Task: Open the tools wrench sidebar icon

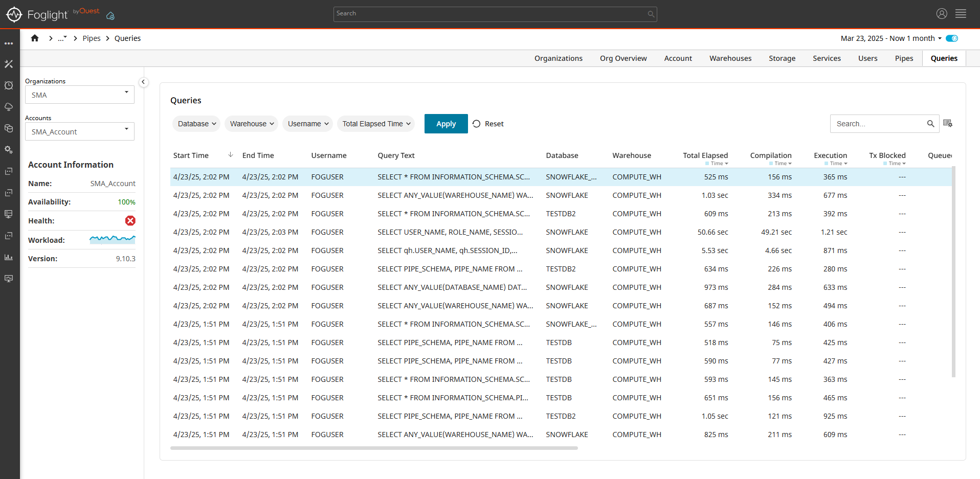Action: pyautogui.click(x=9, y=64)
